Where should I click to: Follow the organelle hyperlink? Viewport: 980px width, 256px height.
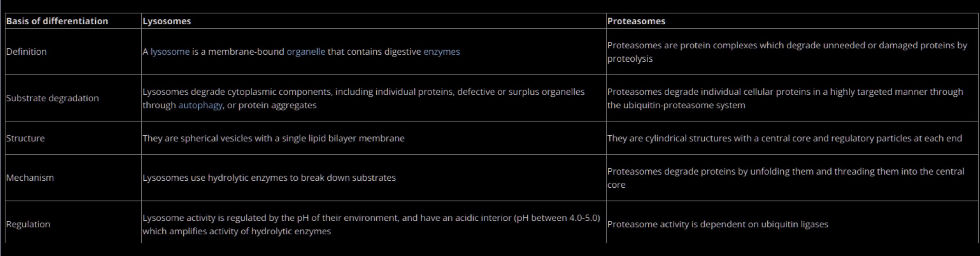[x=306, y=52]
